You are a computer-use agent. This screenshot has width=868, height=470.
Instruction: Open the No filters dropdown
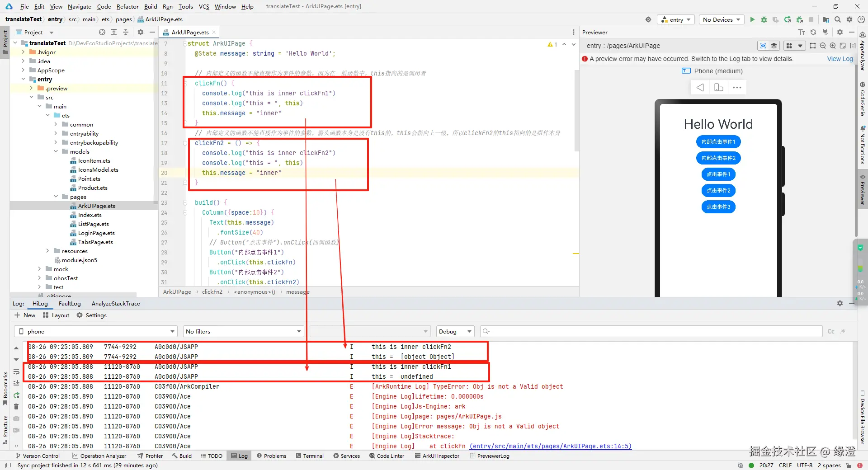tap(243, 331)
